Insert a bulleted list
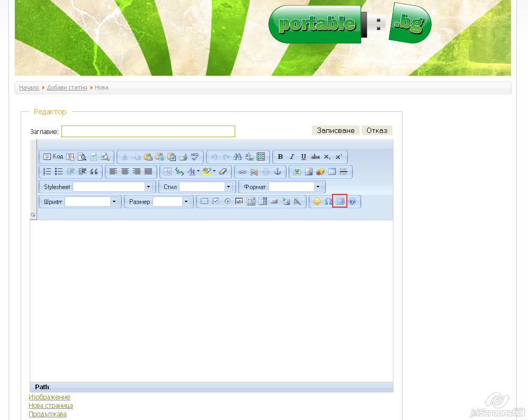The height and width of the screenshot is (420, 528). [59, 172]
